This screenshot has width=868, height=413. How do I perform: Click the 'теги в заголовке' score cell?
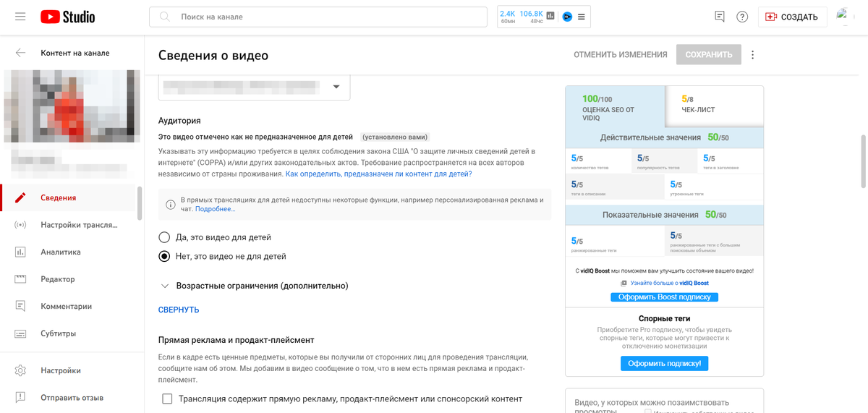point(730,161)
